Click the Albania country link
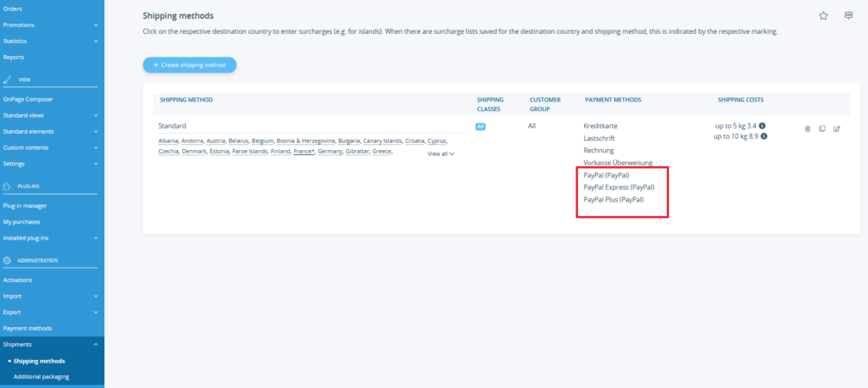This screenshot has width=868, height=388. point(169,141)
